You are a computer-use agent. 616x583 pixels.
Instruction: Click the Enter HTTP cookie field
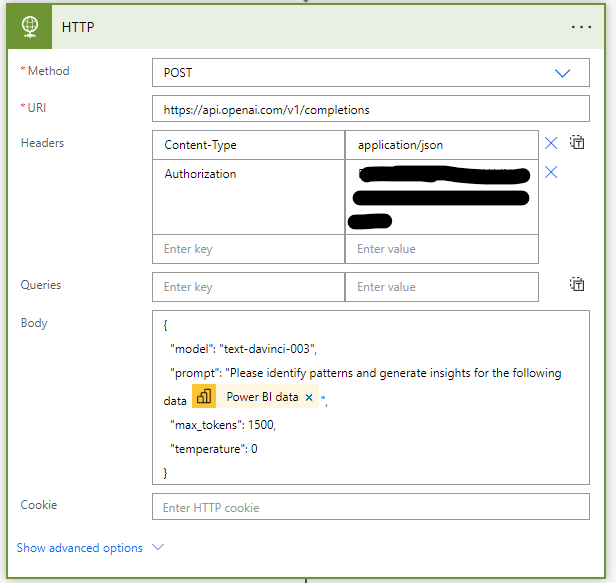[x=371, y=507]
